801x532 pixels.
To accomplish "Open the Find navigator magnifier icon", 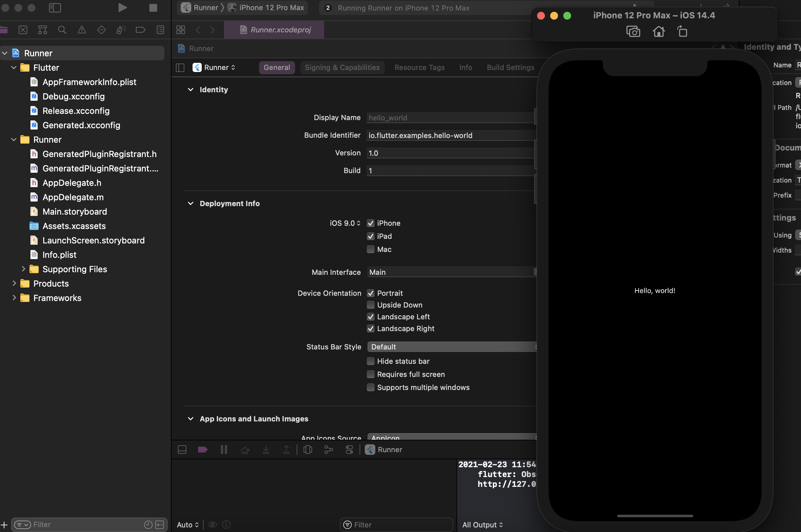I will point(62,30).
